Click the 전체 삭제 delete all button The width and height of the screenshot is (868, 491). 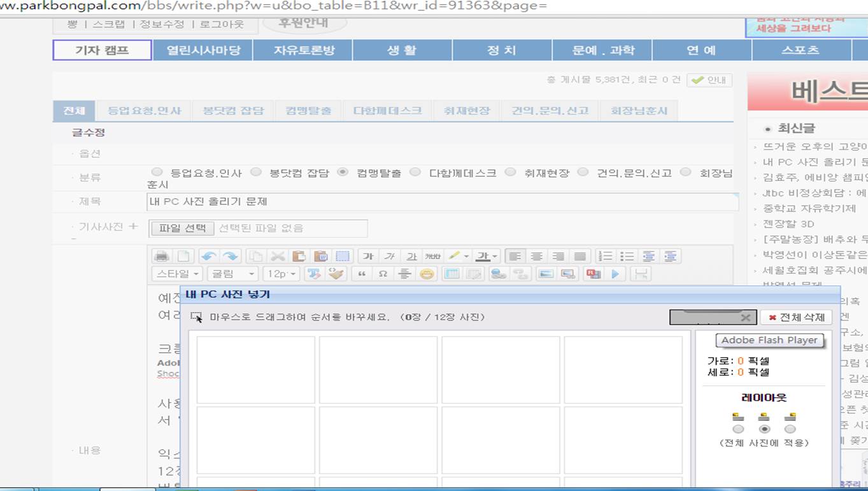(796, 317)
